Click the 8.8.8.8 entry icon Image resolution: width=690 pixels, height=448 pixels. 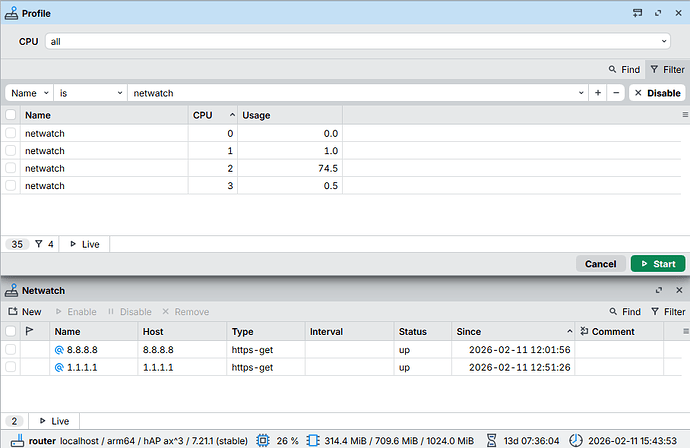59,350
